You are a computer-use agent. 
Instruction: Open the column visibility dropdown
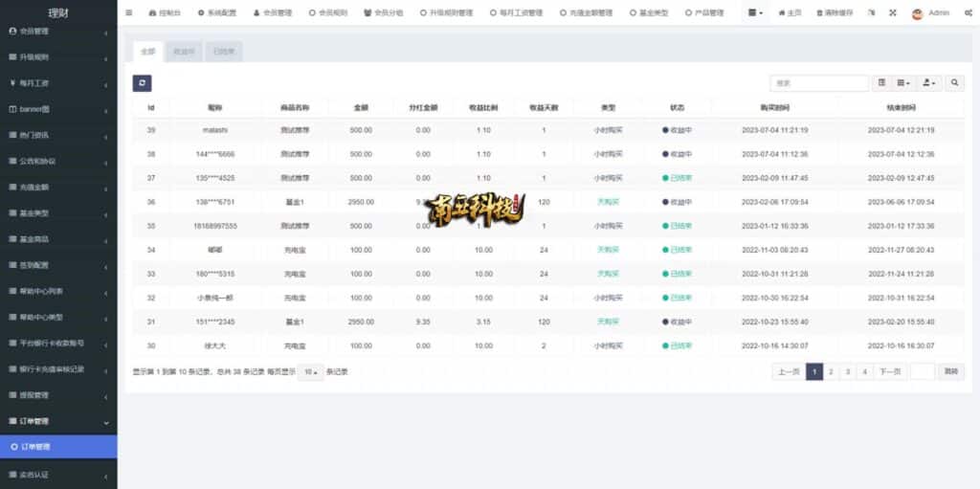[903, 83]
